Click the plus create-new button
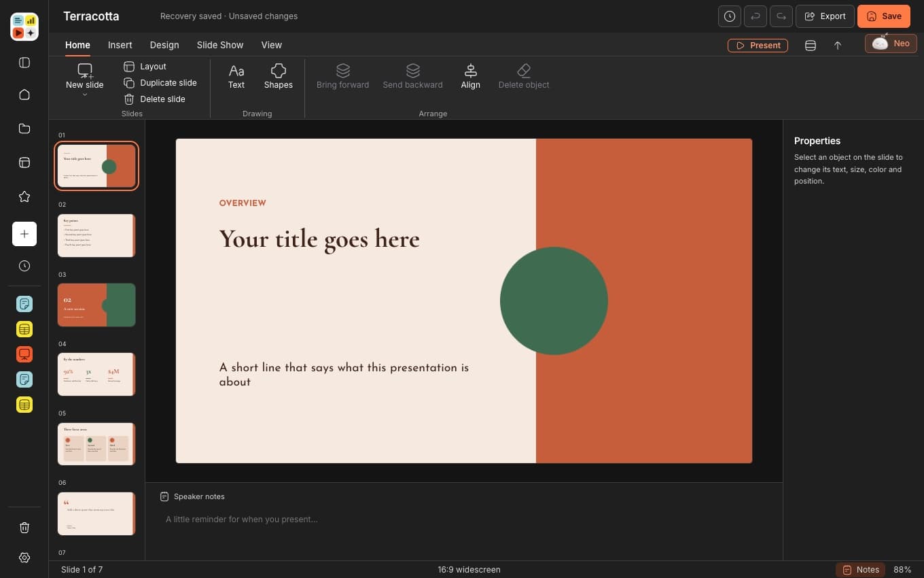 pos(24,234)
